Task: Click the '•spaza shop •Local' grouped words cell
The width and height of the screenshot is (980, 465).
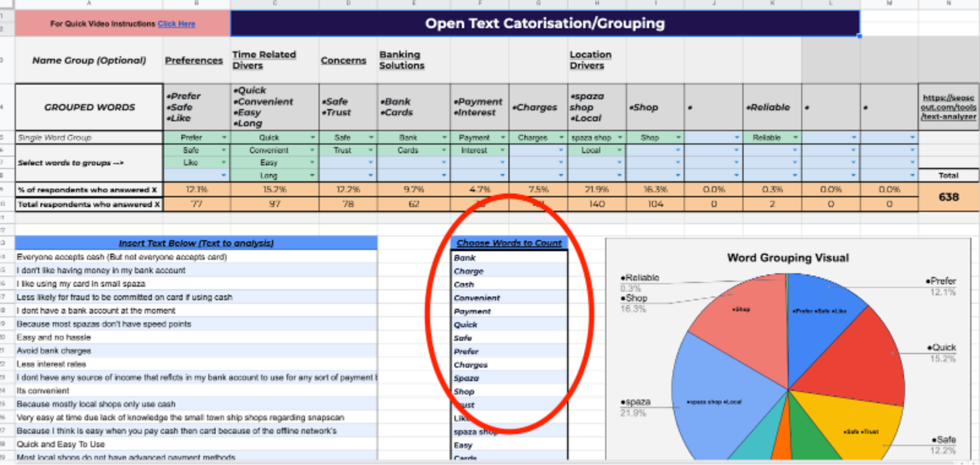Action: [597, 107]
